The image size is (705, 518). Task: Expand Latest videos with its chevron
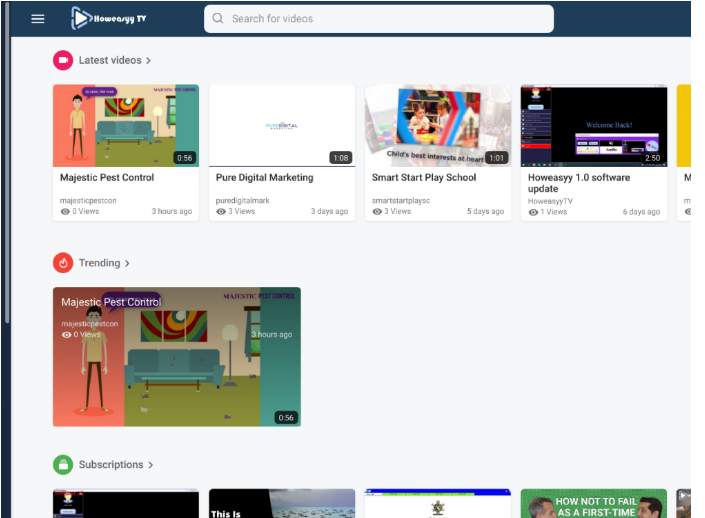[148, 61]
